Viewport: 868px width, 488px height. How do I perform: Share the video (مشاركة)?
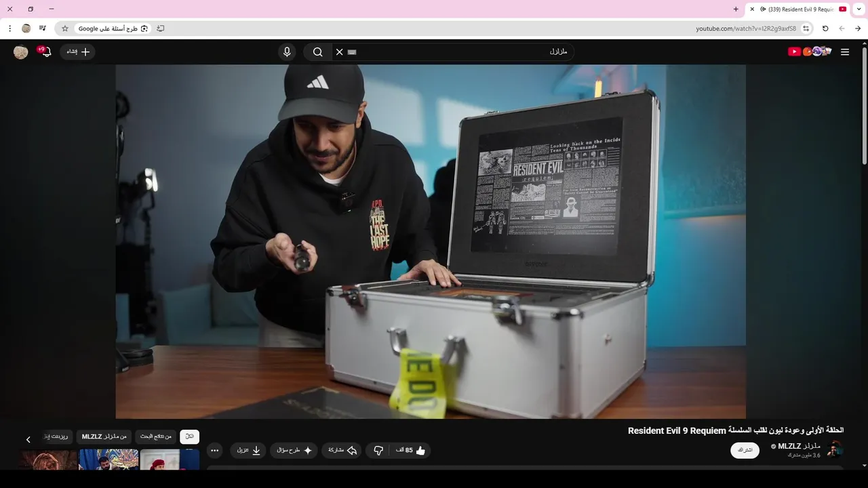coord(342,450)
